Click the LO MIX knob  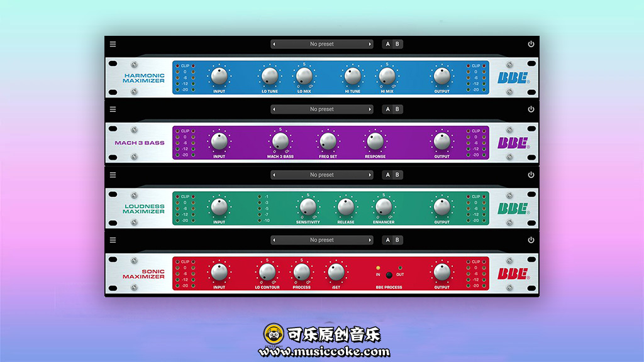(x=304, y=76)
